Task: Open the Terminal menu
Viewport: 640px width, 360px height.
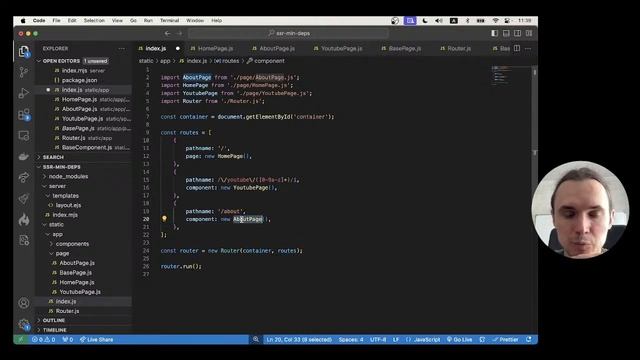Action: pos(169,20)
